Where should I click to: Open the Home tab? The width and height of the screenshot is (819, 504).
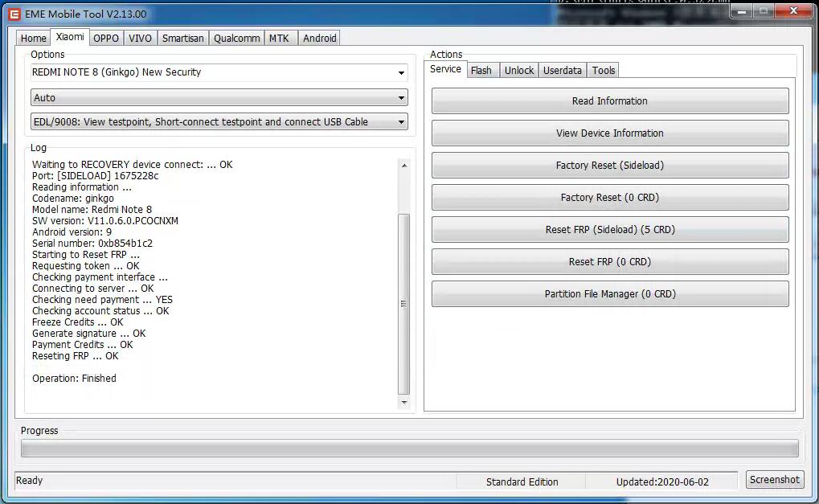pyautogui.click(x=34, y=38)
